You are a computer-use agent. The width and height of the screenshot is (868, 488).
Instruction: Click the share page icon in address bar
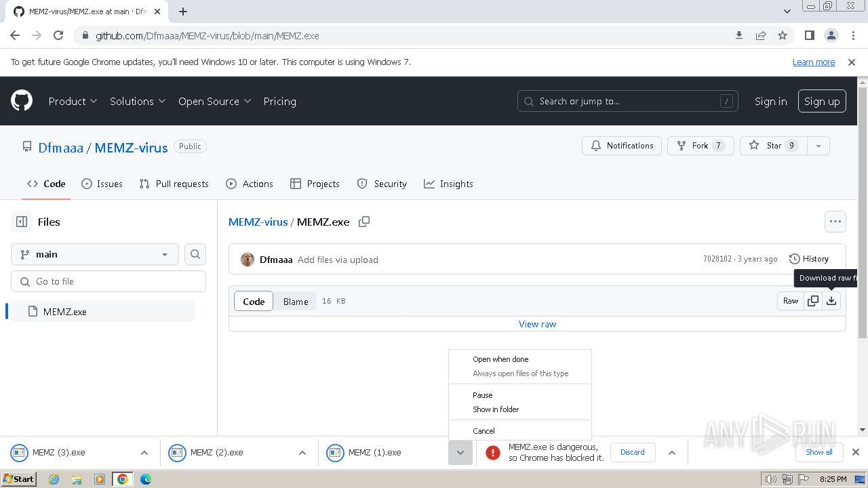[761, 35]
